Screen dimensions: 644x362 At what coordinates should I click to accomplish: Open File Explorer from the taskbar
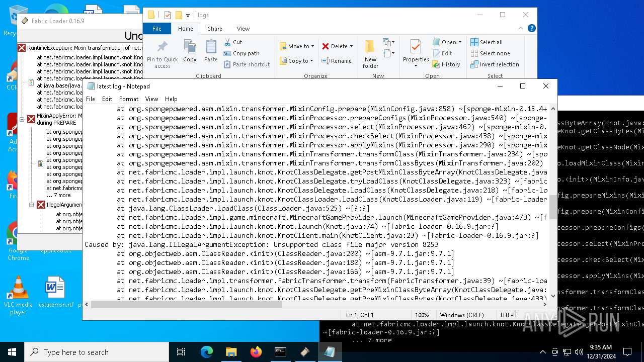point(231,352)
